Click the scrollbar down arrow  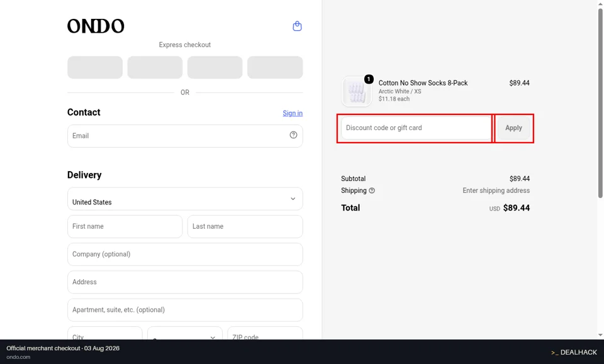pos(600,335)
